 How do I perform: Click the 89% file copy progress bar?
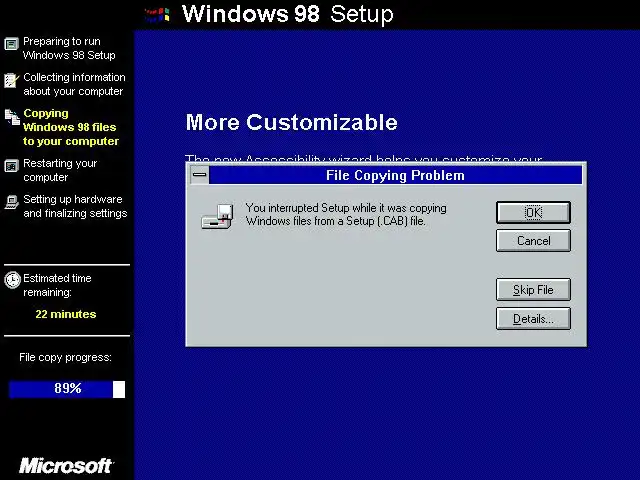tap(67, 389)
